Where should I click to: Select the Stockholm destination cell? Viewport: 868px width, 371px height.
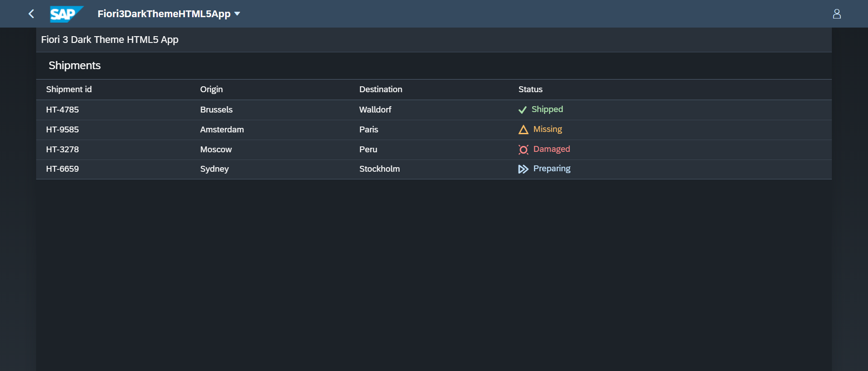click(x=379, y=169)
